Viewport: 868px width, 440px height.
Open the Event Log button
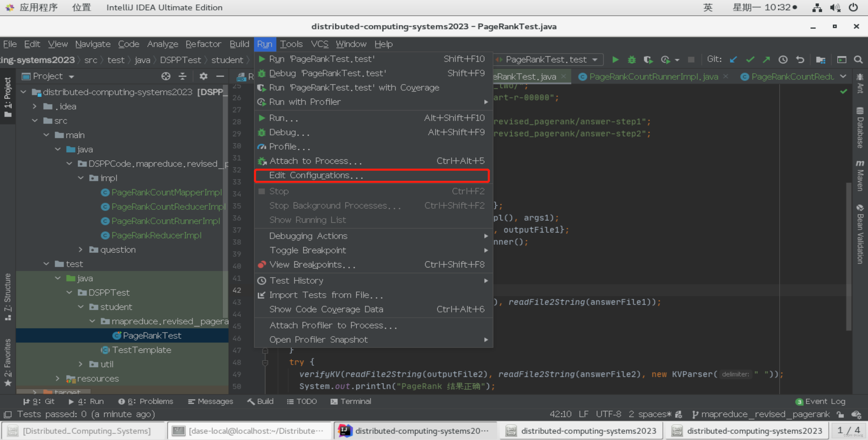coord(820,401)
